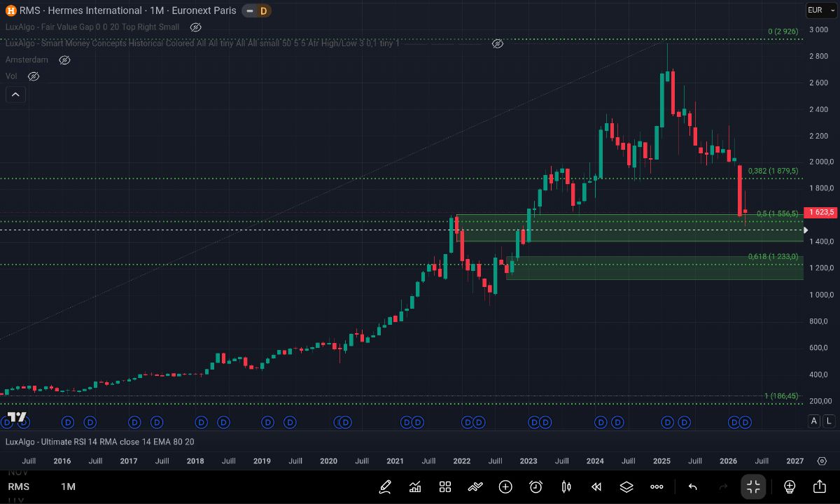This screenshot has height=504, width=840.
Task: Toggle visibility of the Amsterdam indicator
Action: pos(64,59)
